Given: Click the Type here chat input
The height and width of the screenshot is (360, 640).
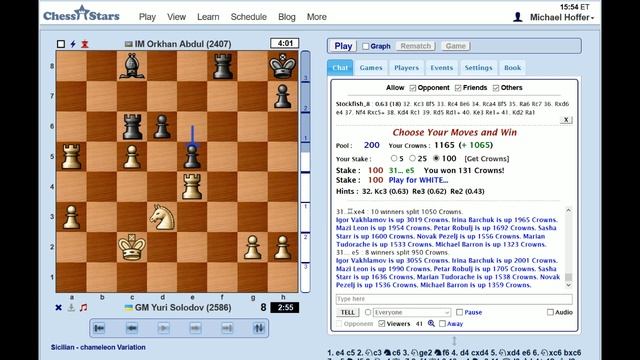Looking at the screenshot, I should (x=454, y=299).
